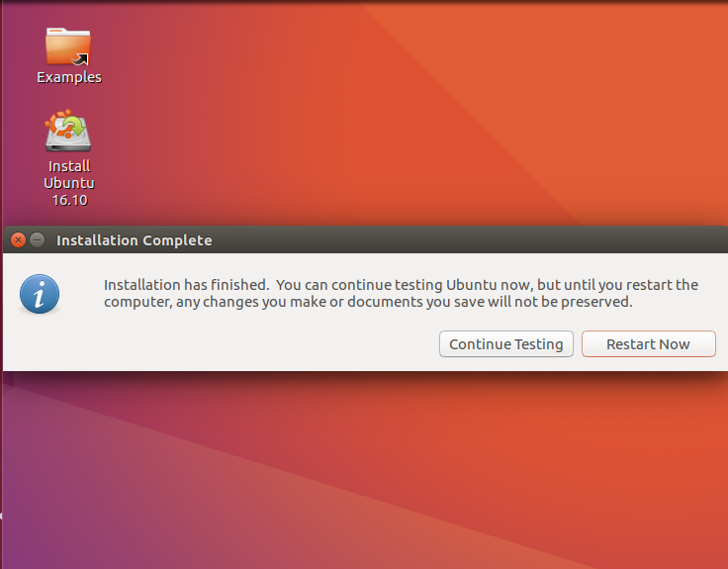This screenshot has width=728, height=569.
Task: Click the 'Install Ubuntu 16.10' icon label
Action: click(69, 183)
